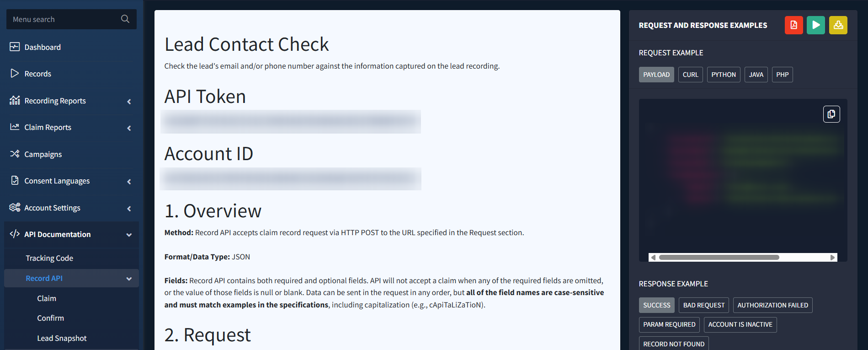This screenshot has width=868, height=350.
Task: Copy the request example code
Action: [x=831, y=114]
